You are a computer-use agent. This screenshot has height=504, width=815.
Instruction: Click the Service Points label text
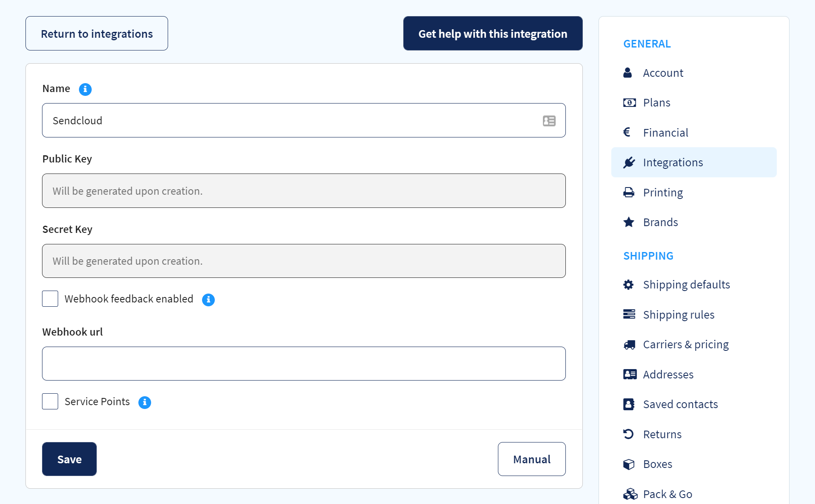tap(97, 401)
